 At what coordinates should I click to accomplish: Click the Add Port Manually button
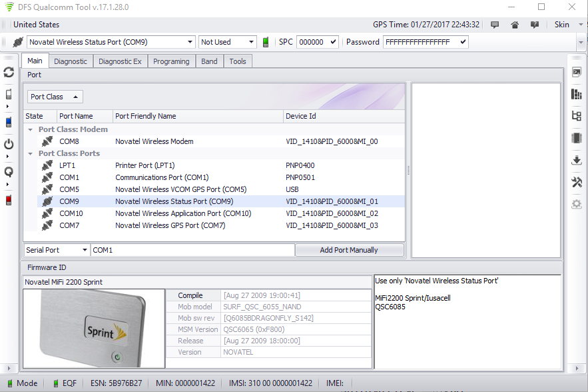click(x=349, y=250)
